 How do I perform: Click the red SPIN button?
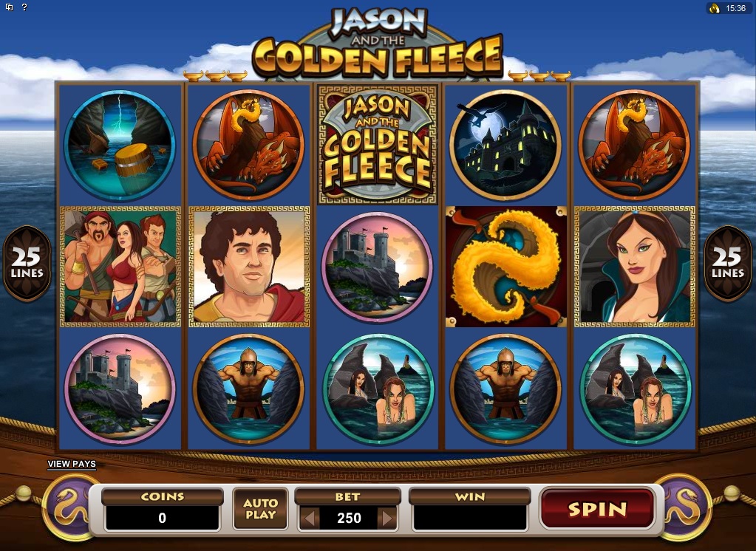pos(597,509)
